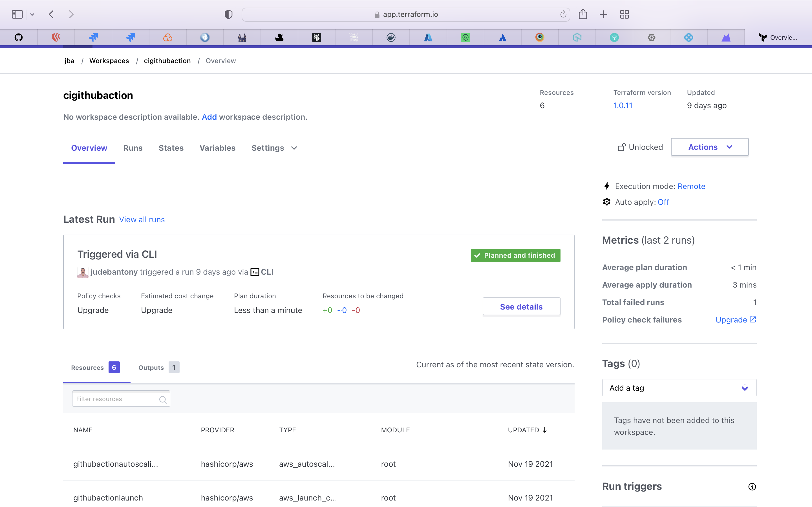Open the Add a tag dropdown
The image size is (812, 507).
pyautogui.click(x=679, y=388)
